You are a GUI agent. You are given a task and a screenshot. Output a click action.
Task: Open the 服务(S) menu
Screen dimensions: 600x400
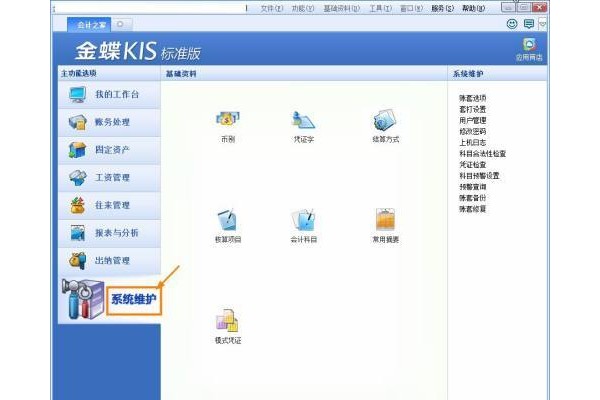(442, 8)
